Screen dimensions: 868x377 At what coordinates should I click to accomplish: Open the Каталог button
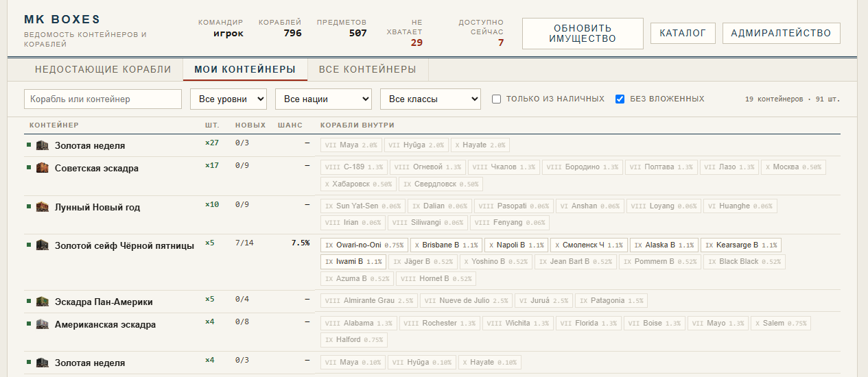coord(683,33)
